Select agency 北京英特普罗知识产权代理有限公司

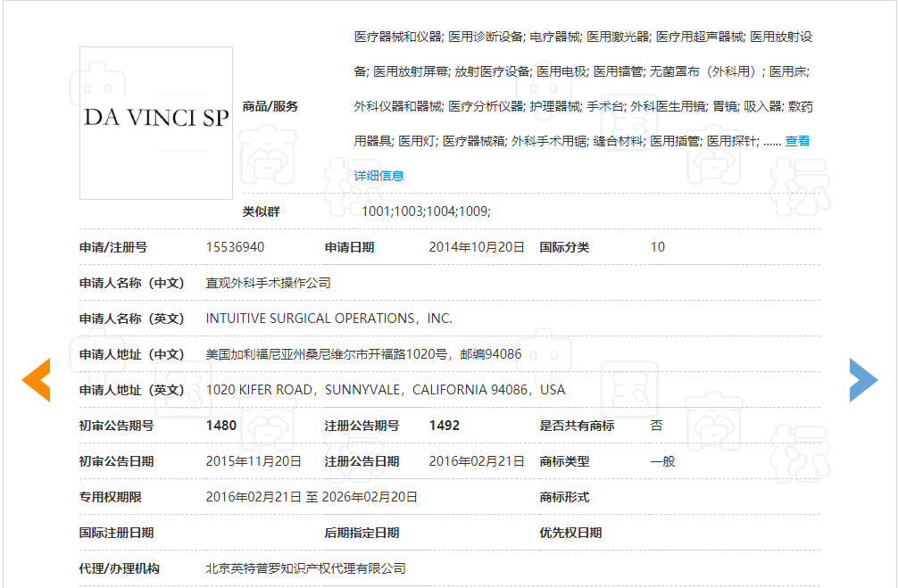tap(306, 568)
